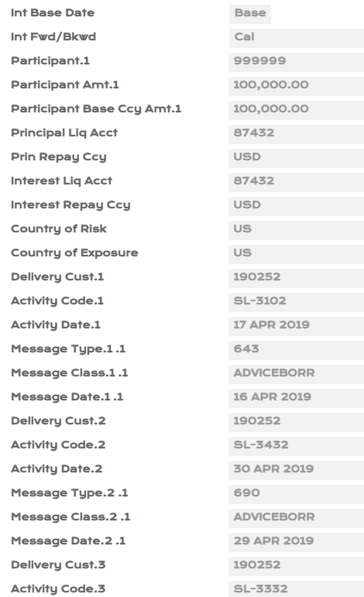Click Activity Code.1 field showing SL-3102
364x597 pixels.
point(296,302)
